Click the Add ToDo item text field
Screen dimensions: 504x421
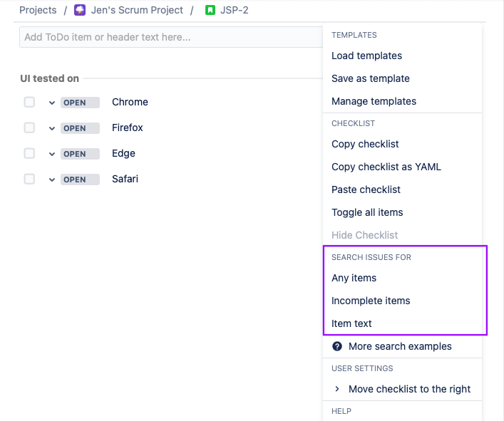click(x=170, y=37)
